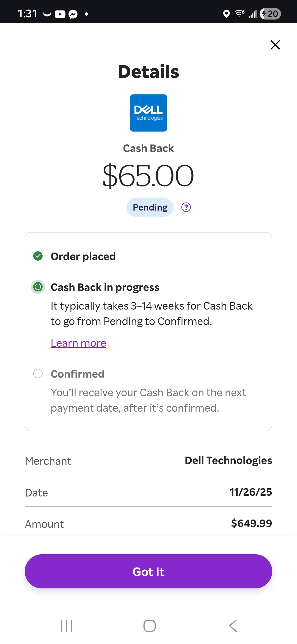The height and width of the screenshot is (644, 297).
Task: Tap the Dell Technologies logo
Action: click(148, 113)
